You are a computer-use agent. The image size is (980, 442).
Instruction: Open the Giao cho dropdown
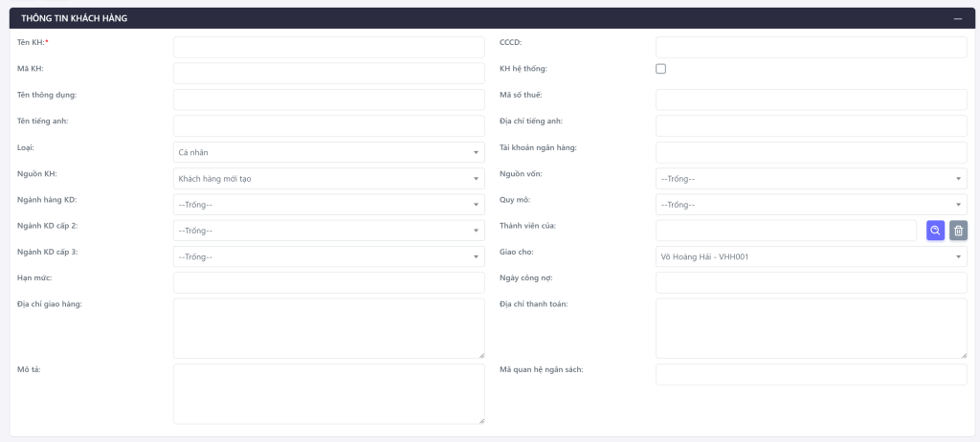click(x=811, y=256)
